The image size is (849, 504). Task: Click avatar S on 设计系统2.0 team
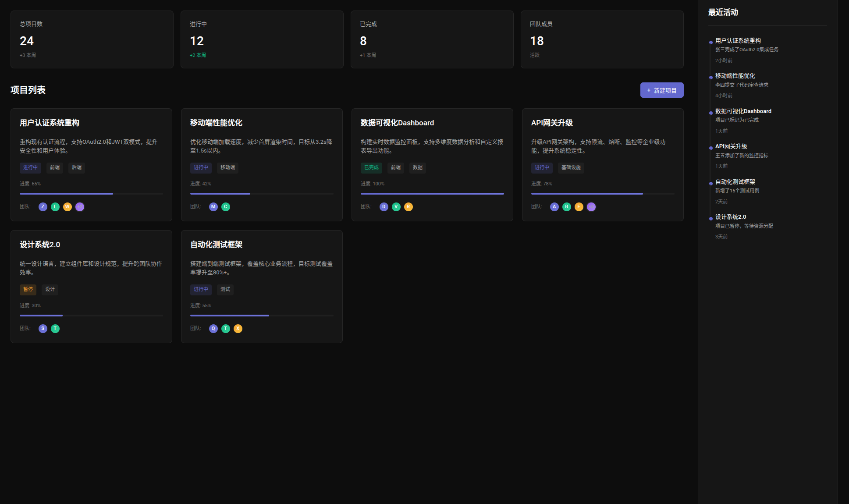tap(43, 328)
